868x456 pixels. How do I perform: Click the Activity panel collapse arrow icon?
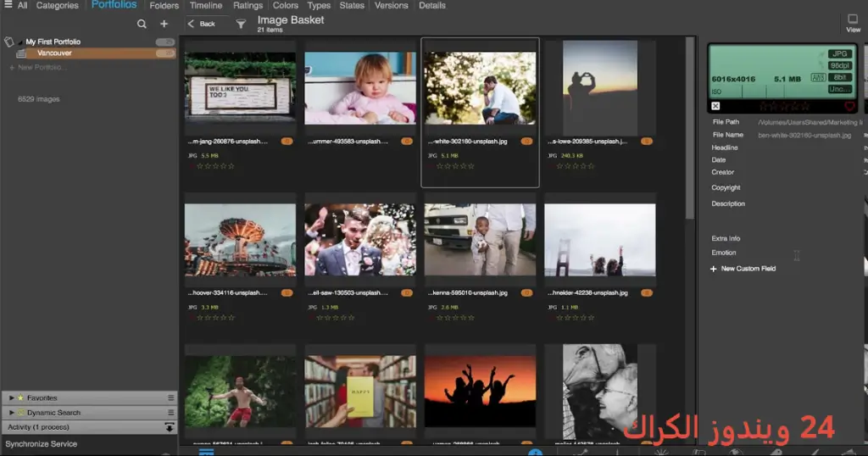click(170, 427)
